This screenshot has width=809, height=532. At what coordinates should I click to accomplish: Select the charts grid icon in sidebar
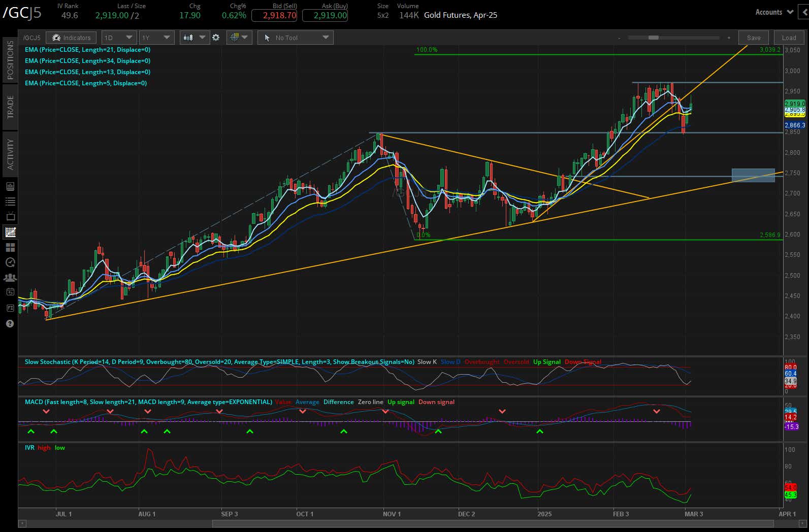tap(10, 232)
